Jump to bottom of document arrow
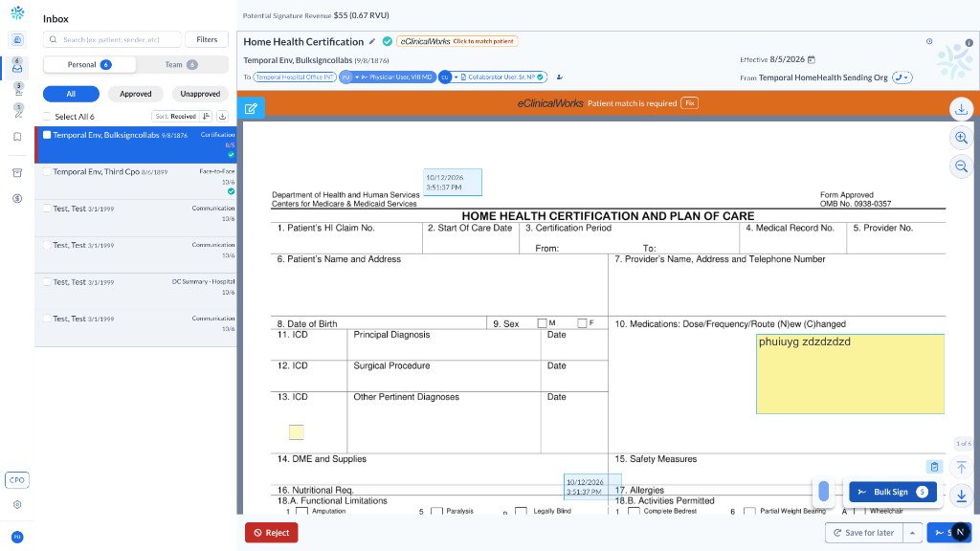 click(x=961, y=496)
